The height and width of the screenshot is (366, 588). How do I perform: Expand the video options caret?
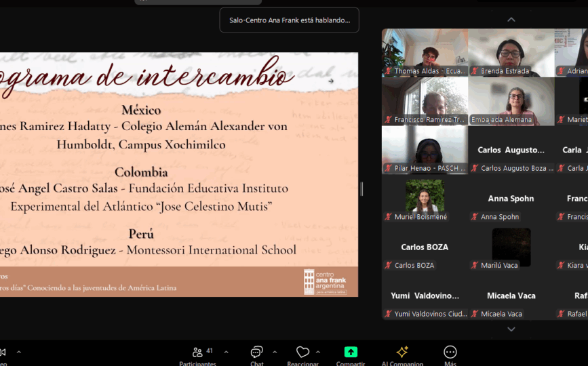19,352
